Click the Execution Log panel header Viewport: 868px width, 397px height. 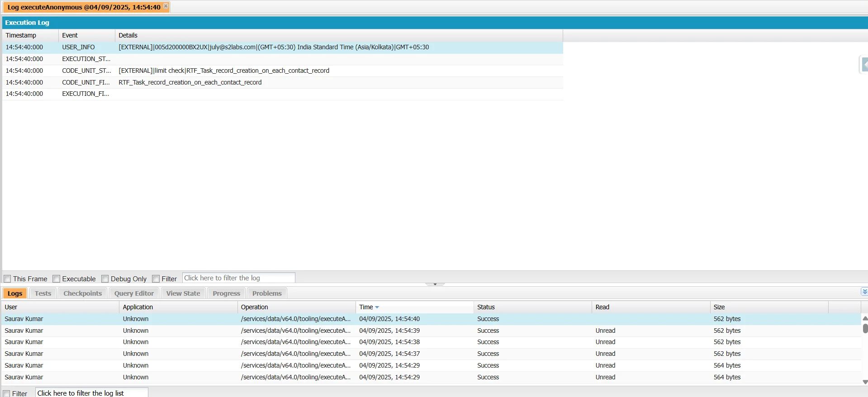[435, 23]
